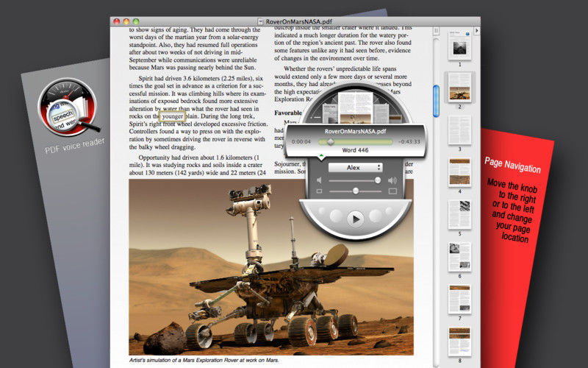This screenshot has height=368, width=588.
Task: Click the loud volume speaker icon
Action: pos(392,180)
